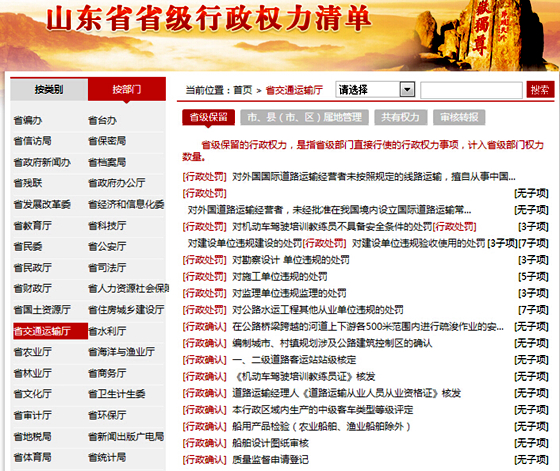Open item 编制城市、村镇规划涉及公路建筑控制区的确认
This screenshot has height=471, width=560.
pos(332,343)
